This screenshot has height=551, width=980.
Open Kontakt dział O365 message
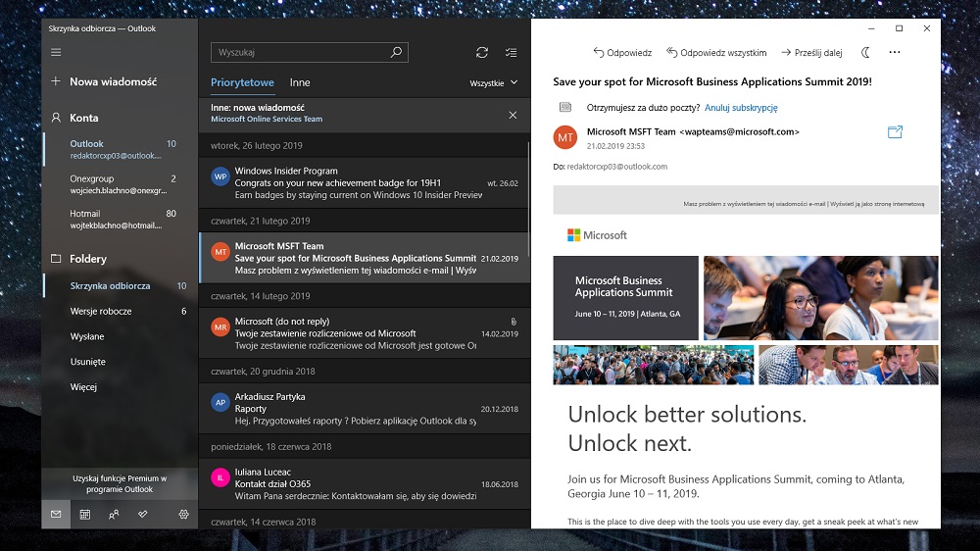[365, 484]
